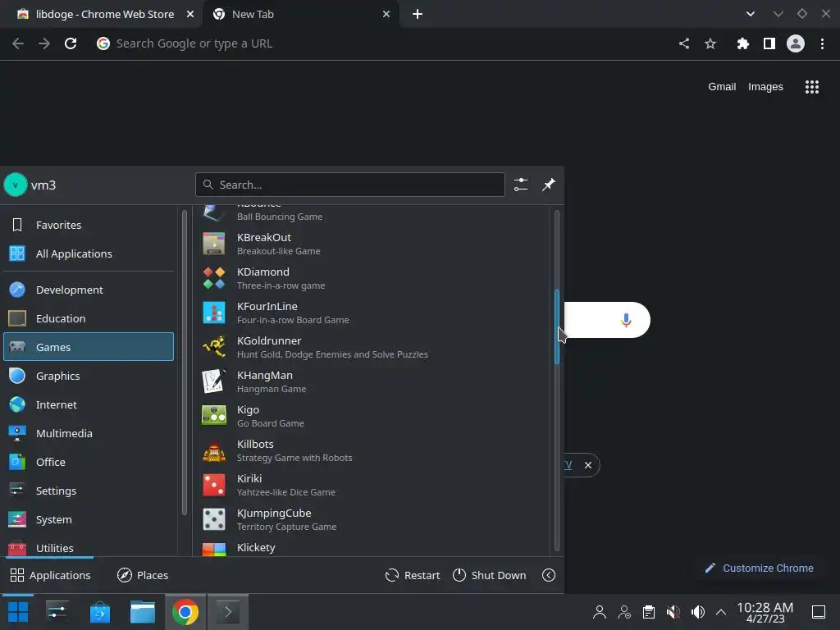Screen dimensions: 840x630
Task: Pin the application launcher open
Action: pyautogui.click(x=549, y=185)
